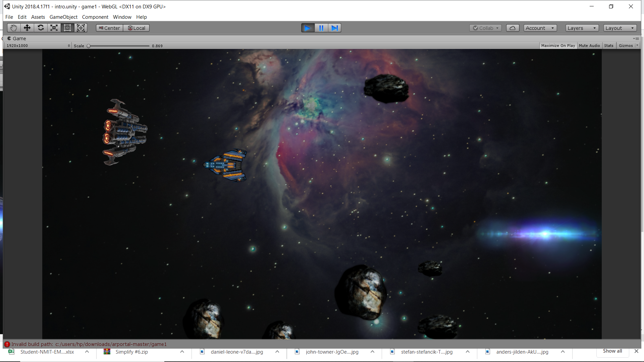Toggle Local handle rotation
Viewport: 644px width, 362px height.
click(x=137, y=28)
